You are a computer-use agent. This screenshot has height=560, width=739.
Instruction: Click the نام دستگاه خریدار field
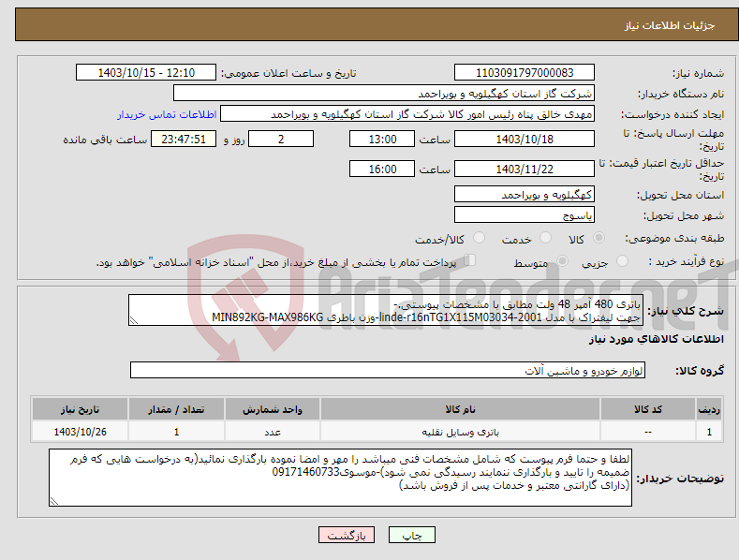[384, 93]
